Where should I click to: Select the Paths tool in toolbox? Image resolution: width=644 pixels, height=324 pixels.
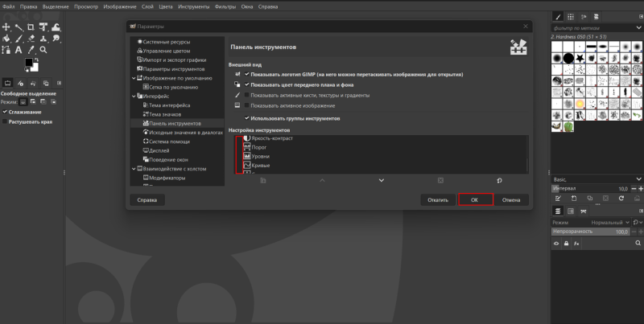tap(6, 50)
